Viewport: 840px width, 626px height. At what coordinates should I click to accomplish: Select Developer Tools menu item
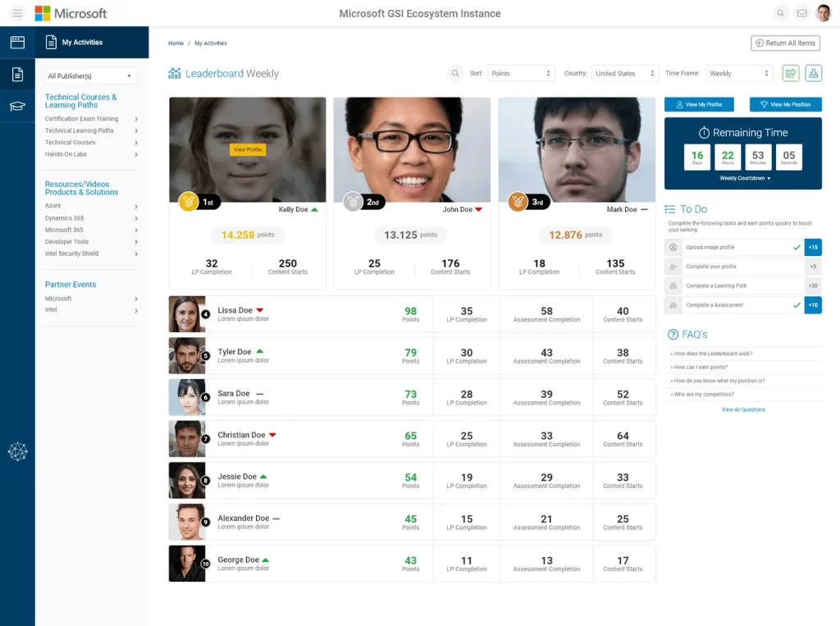point(67,242)
